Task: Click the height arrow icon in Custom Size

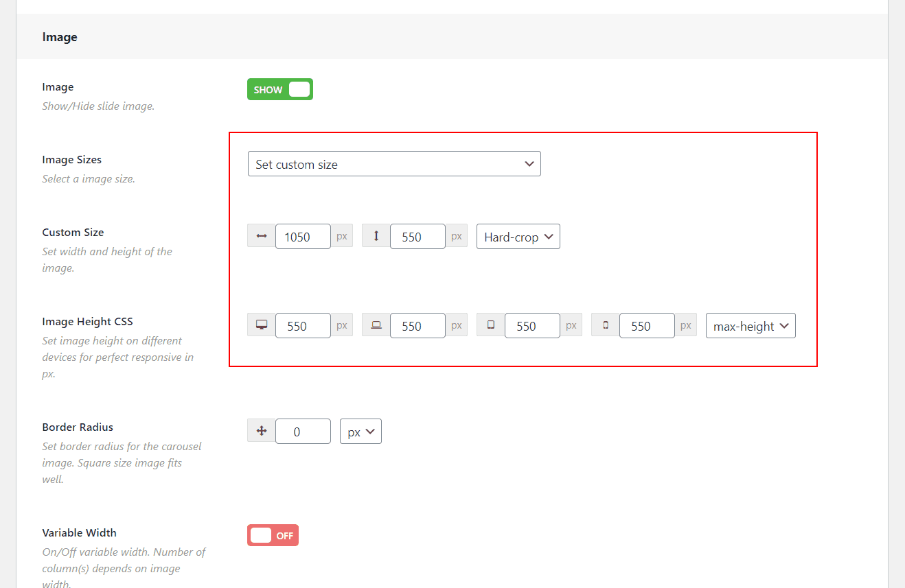Action: 376,236
